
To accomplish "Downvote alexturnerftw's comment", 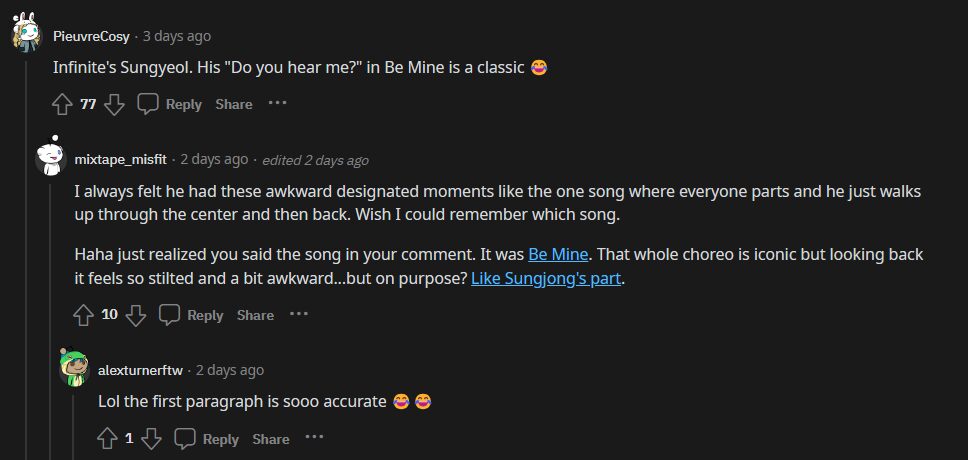I will click(152, 438).
